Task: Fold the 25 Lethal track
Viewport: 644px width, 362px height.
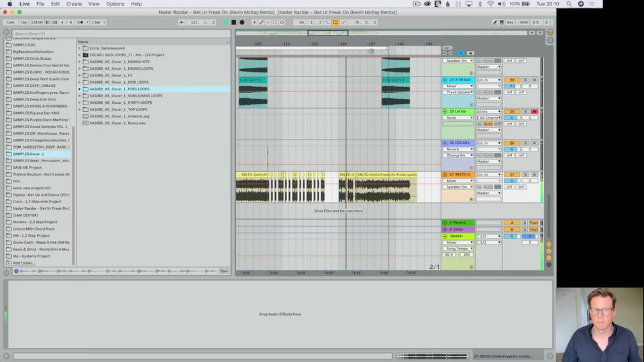Action: coord(445,111)
